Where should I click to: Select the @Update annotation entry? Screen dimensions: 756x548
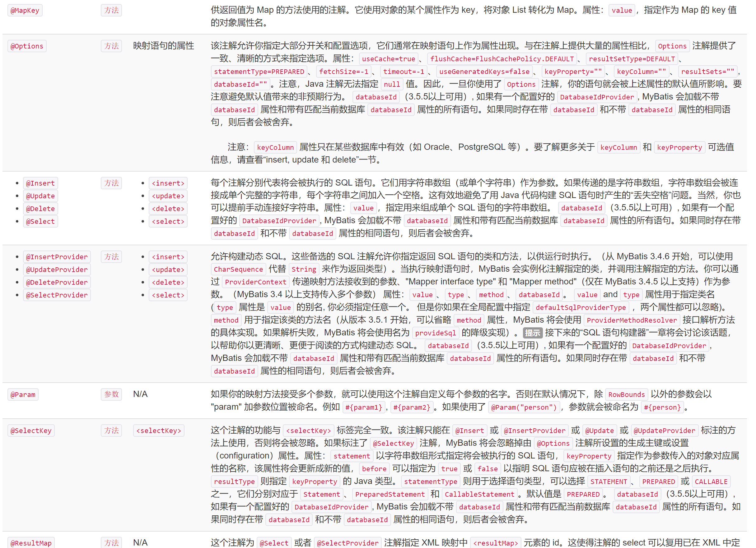(40, 196)
